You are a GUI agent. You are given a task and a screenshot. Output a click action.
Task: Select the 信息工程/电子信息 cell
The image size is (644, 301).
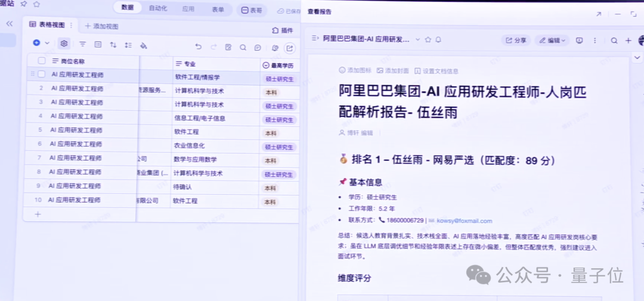pos(215,118)
